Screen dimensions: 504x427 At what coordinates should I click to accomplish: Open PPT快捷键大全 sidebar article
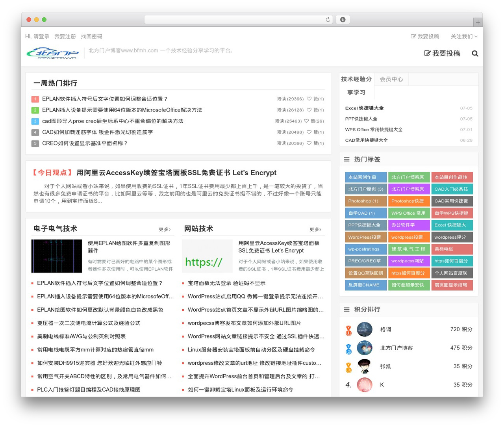coord(361,119)
